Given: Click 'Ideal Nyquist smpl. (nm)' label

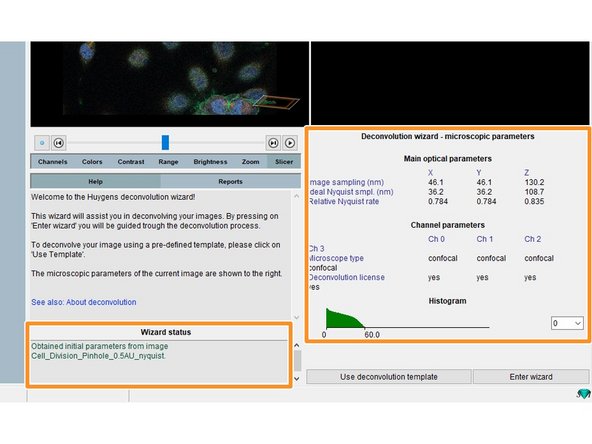Looking at the screenshot, I should pos(351,192).
